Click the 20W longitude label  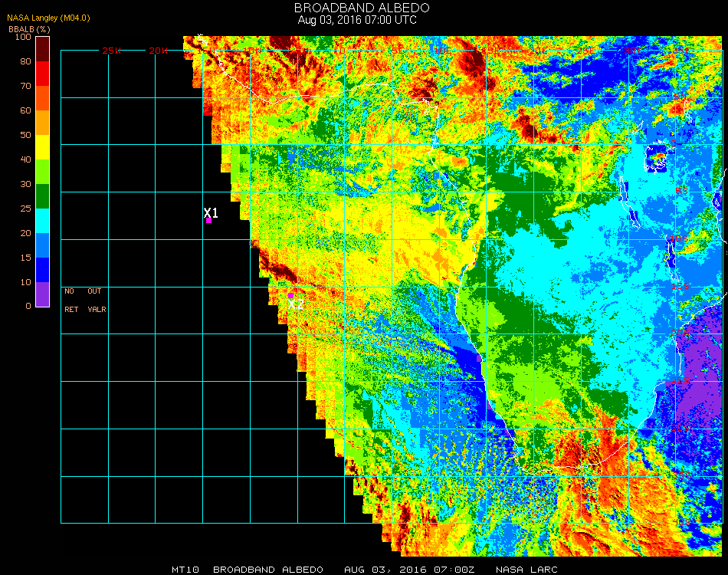pyautogui.click(x=159, y=51)
